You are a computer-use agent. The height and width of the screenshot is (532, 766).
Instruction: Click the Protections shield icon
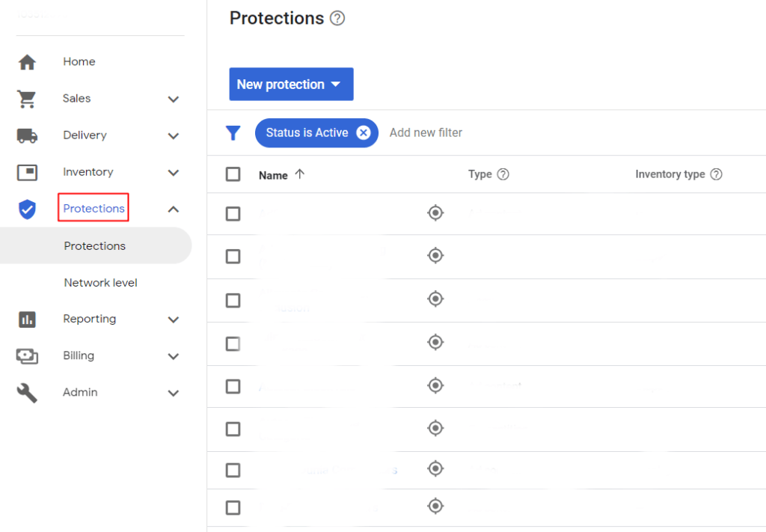click(x=27, y=209)
